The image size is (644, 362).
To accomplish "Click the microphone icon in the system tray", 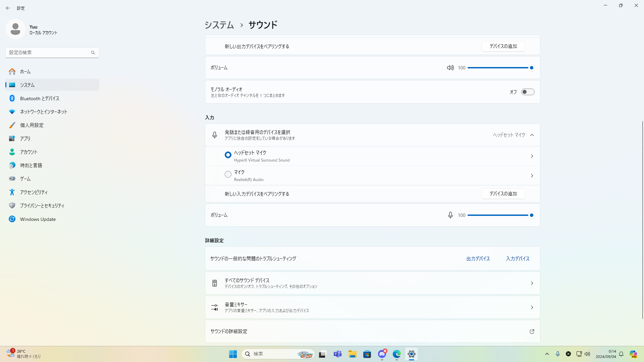I will pos(558,354).
